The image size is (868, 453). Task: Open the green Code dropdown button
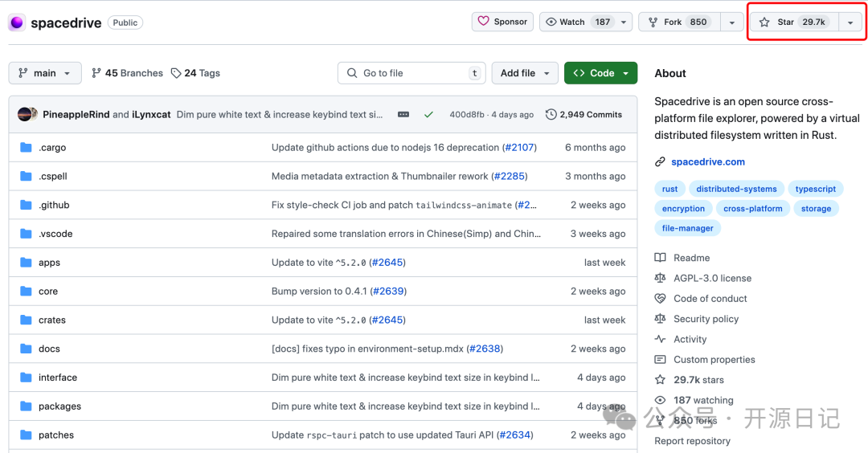[x=600, y=73]
